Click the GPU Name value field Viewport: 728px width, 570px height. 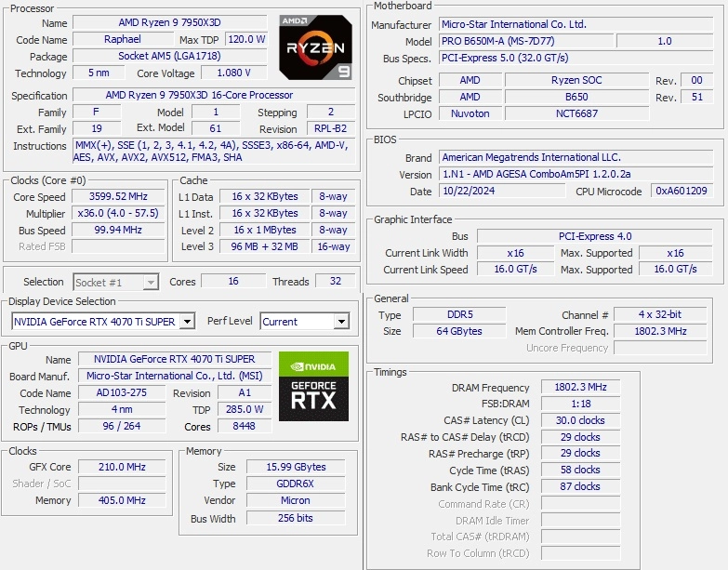pos(175,359)
